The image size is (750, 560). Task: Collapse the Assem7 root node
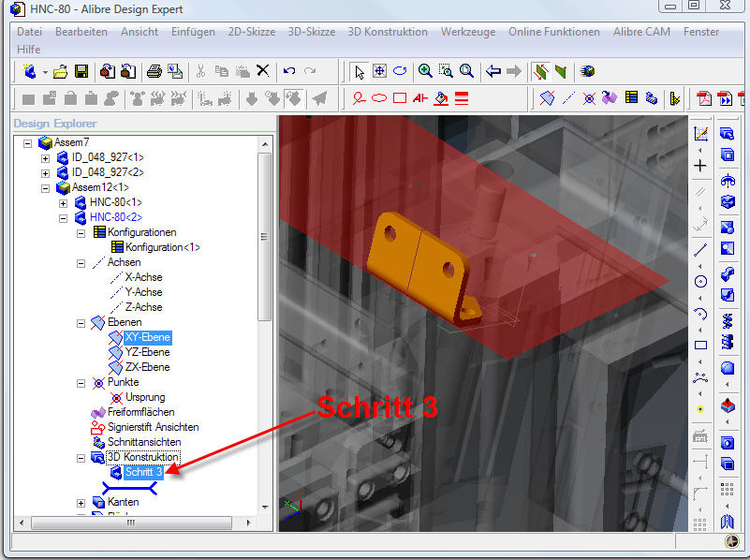(x=28, y=143)
